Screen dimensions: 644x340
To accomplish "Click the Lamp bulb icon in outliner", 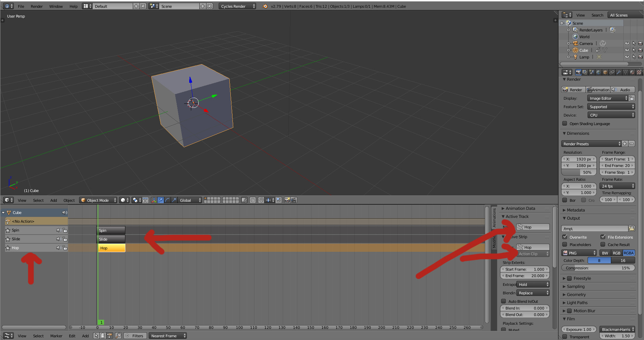I will click(x=575, y=57).
